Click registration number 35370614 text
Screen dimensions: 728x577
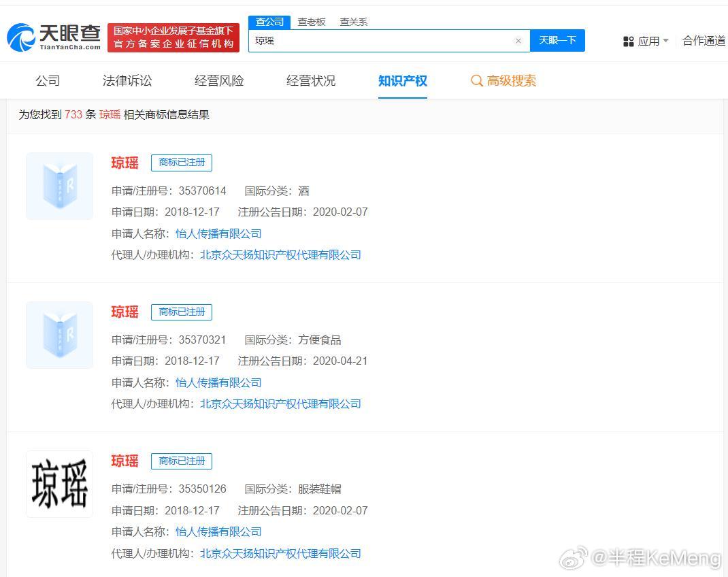click(x=203, y=191)
